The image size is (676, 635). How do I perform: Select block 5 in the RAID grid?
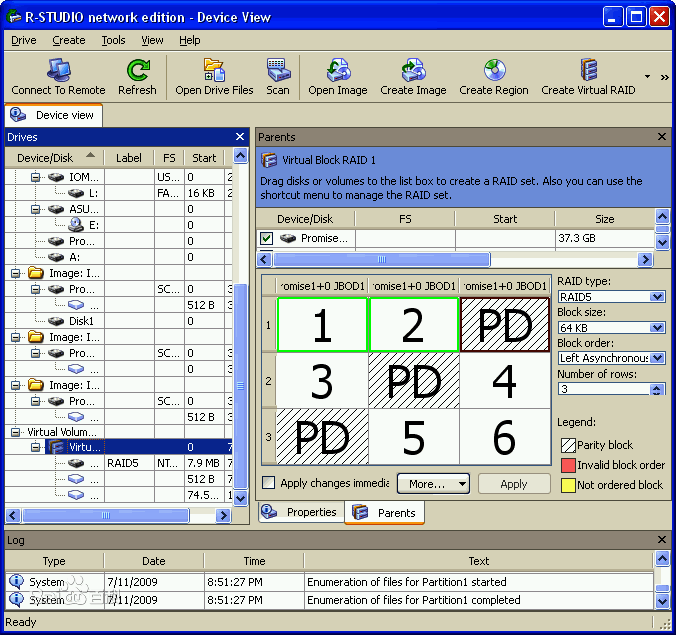pos(414,436)
